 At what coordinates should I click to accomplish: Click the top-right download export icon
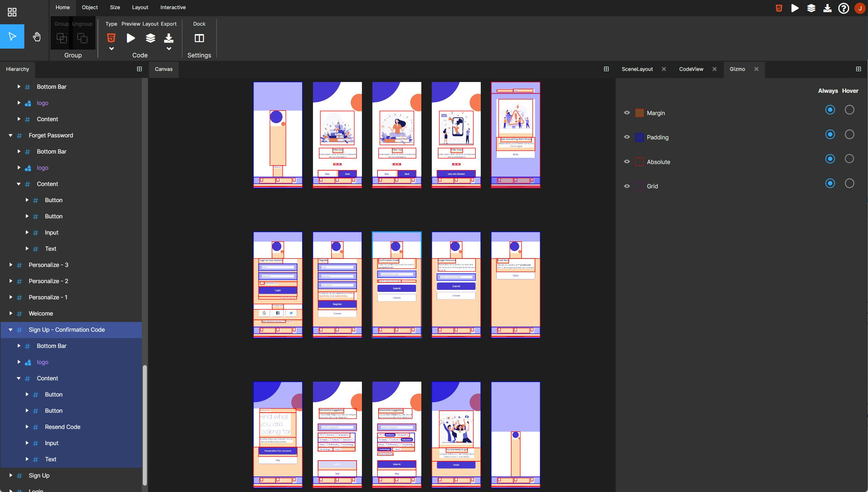(827, 8)
